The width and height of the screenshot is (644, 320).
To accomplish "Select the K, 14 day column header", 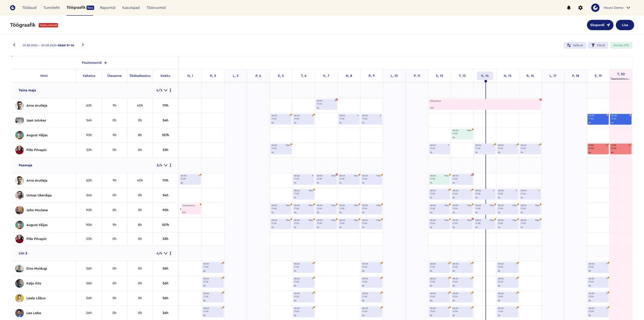I will pyautogui.click(x=485, y=76).
